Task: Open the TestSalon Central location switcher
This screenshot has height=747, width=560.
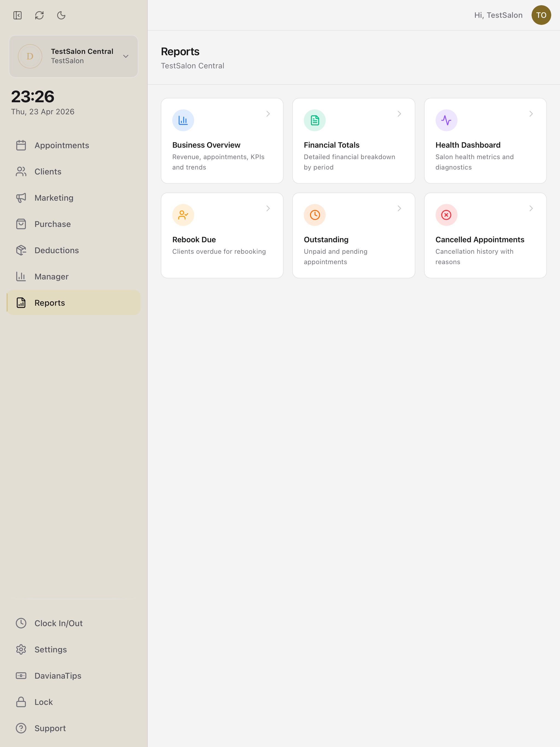Action: click(x=73, y=56)
